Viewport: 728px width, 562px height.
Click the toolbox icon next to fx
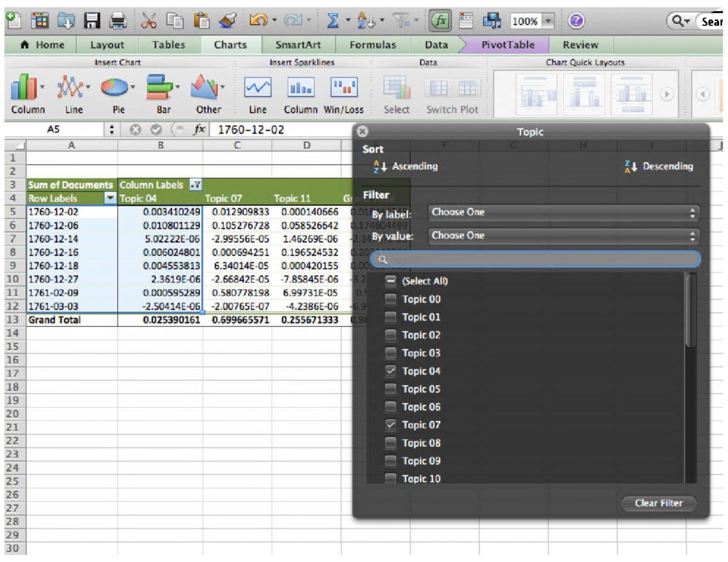coord(466,21)
